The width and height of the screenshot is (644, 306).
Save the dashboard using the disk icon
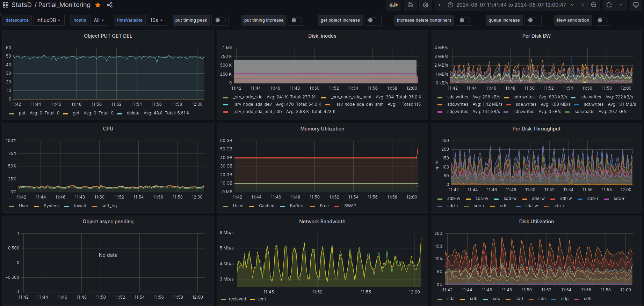tap(410, 5)
